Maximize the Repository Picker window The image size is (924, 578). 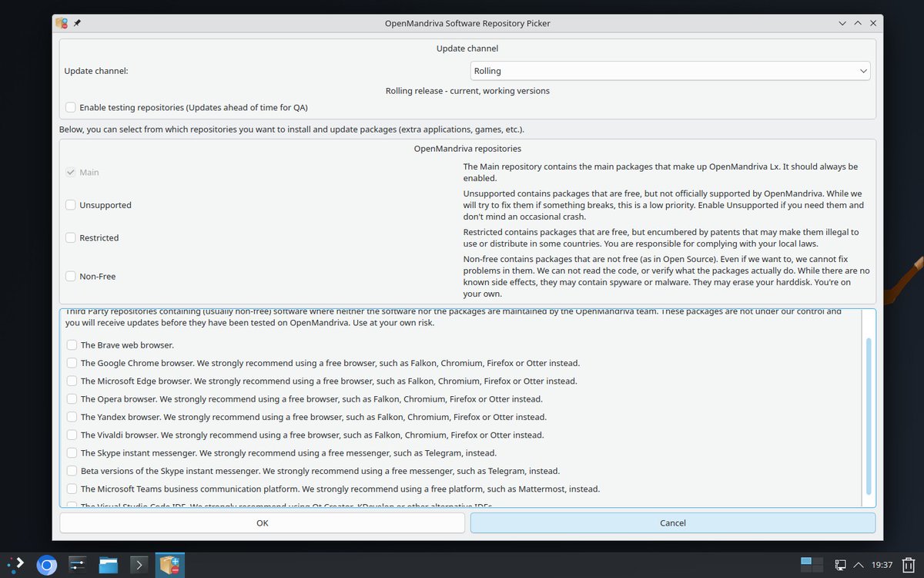tap(858, 23)
